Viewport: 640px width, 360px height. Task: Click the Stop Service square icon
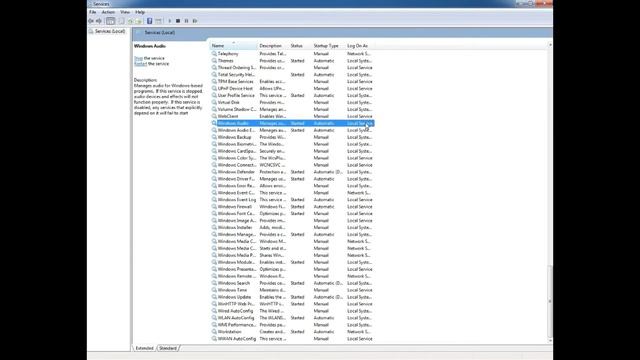[178, 21]
